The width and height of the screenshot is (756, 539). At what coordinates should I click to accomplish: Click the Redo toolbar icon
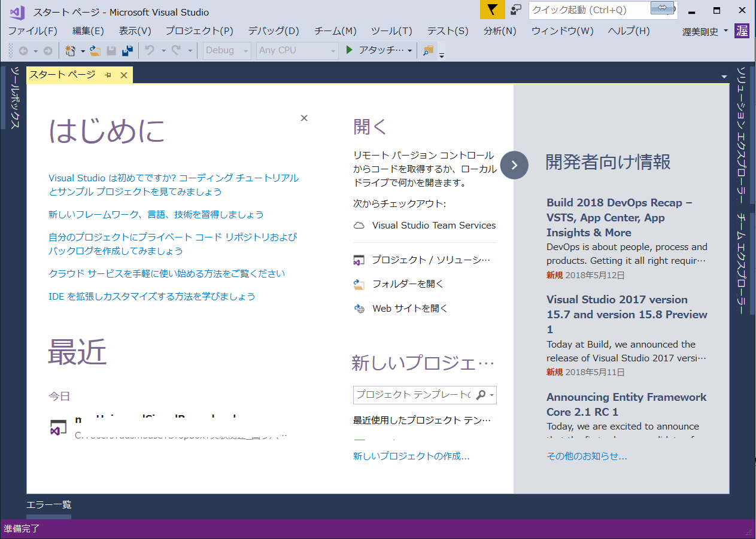(x=176, y=51)
